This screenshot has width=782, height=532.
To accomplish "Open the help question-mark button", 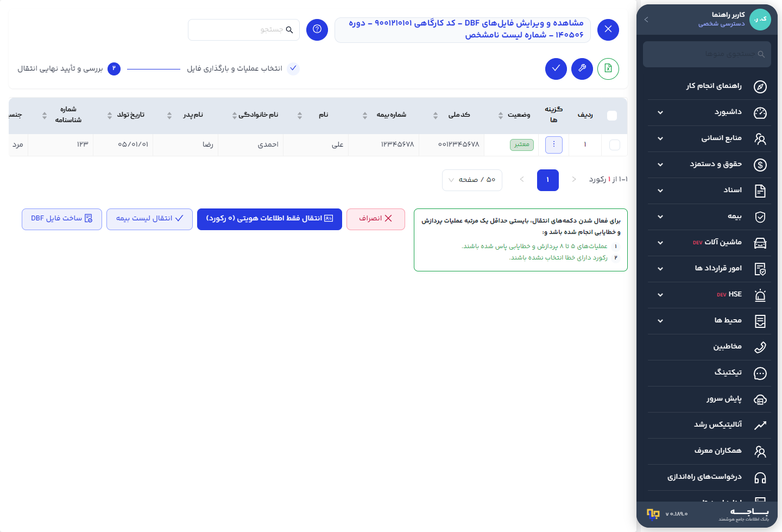I will tap(317, 29).
